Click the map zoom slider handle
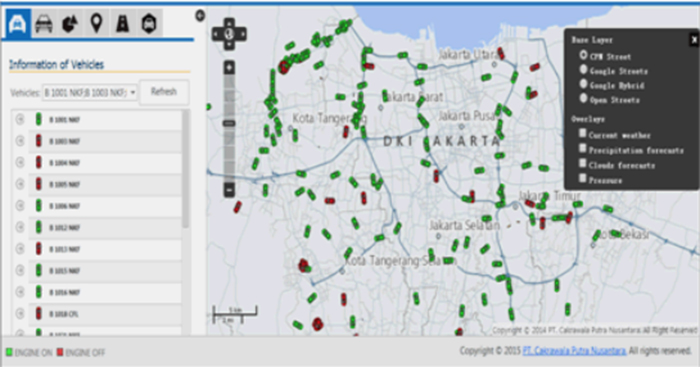This screenshot has height=367, width=700. pyautogui.click(x=229, y=123)
